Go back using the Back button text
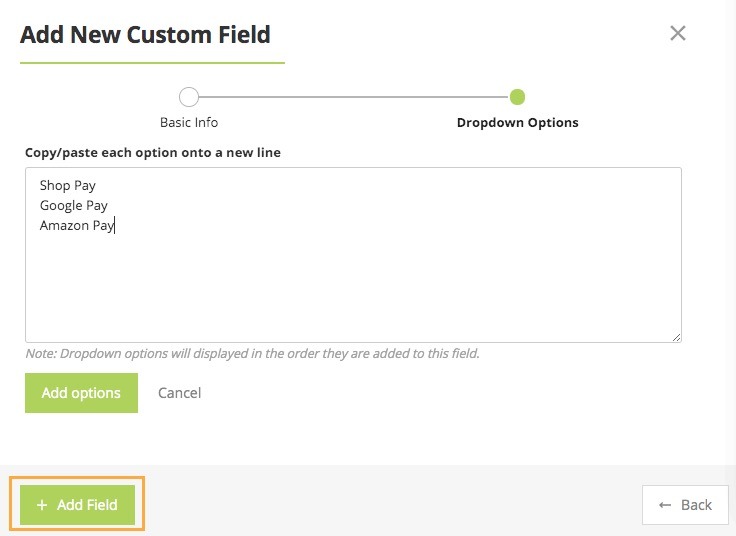The height and width of the screenshot is (536, 736). coord(696,505)
